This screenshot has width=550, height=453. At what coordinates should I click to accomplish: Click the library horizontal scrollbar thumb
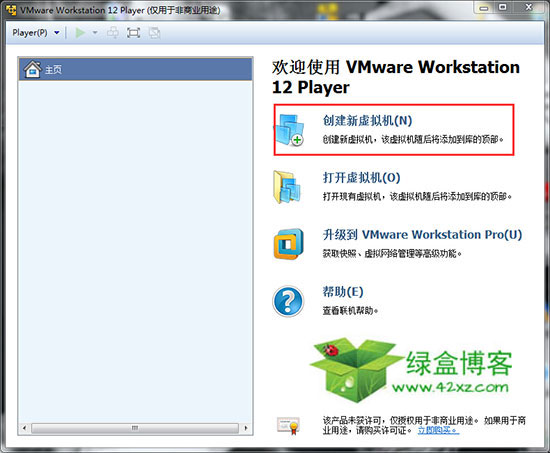[x=135, y=428]
